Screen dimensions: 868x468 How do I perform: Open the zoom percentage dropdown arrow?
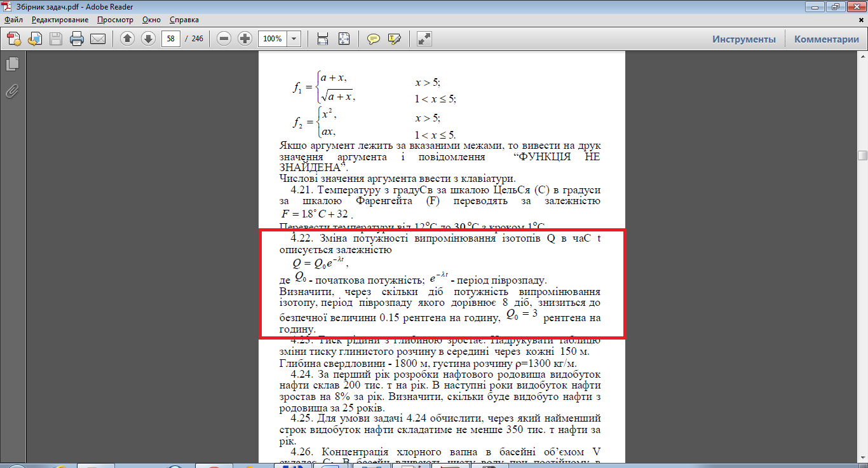(294, 39)
